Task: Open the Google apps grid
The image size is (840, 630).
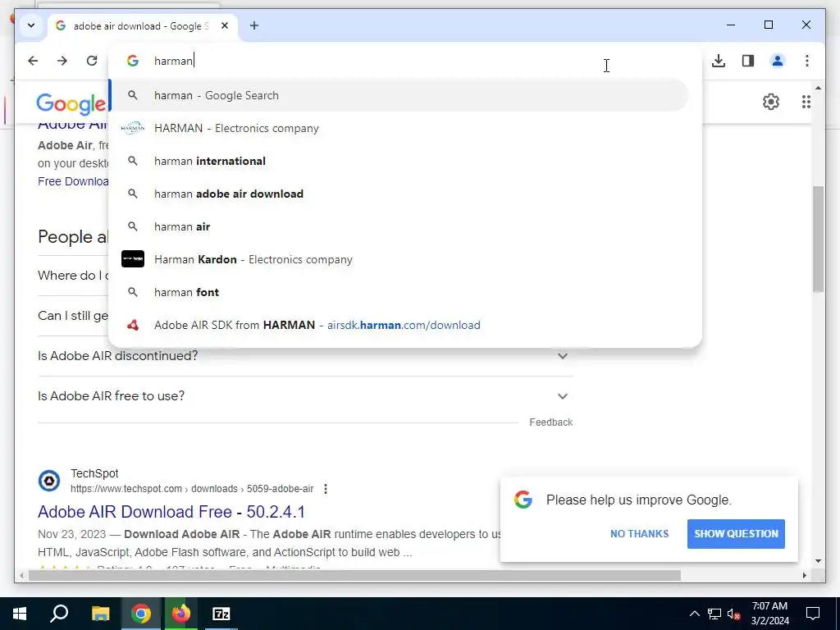Action: tap(806, 102)
